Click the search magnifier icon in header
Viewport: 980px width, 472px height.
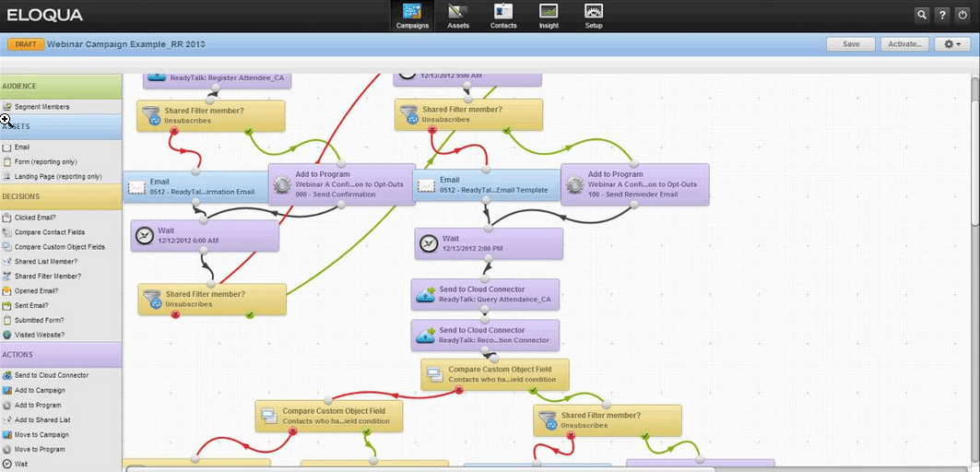[921, 15]
